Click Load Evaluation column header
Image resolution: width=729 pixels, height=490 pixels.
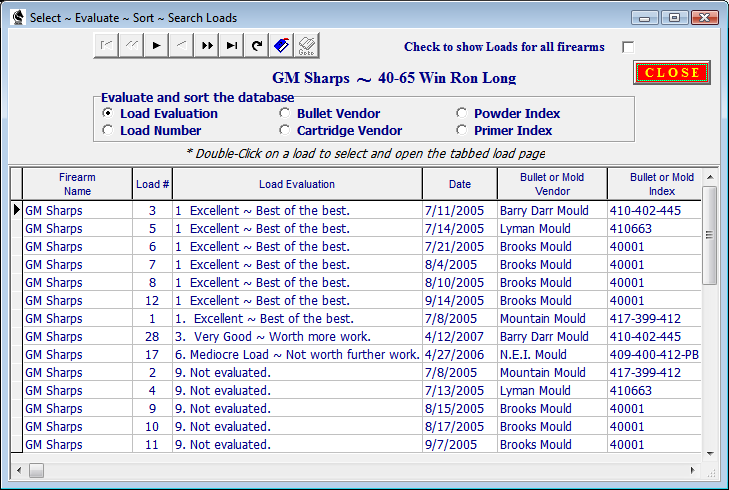click(x=297, y=184)
